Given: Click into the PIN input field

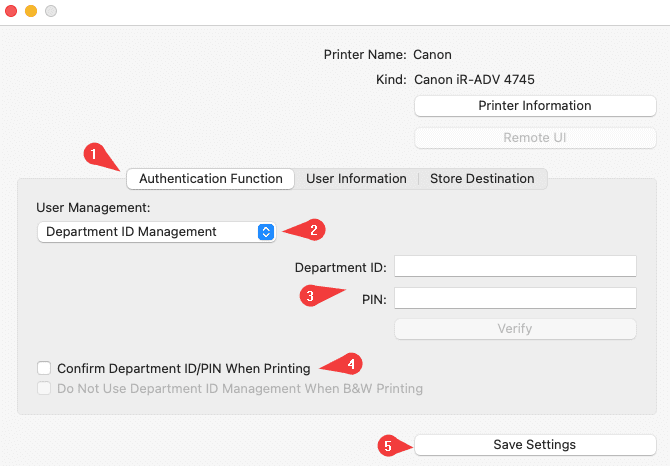Looking at the screenshot, I should 515,298.
